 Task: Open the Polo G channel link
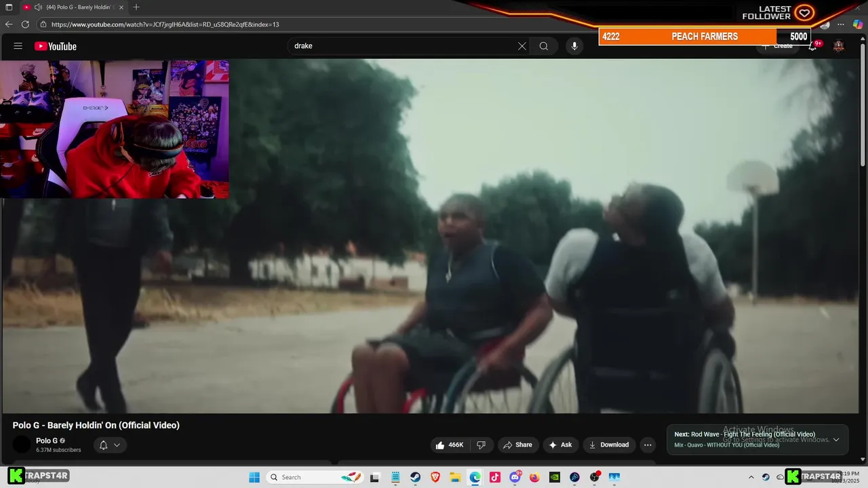tap(47, 441)
